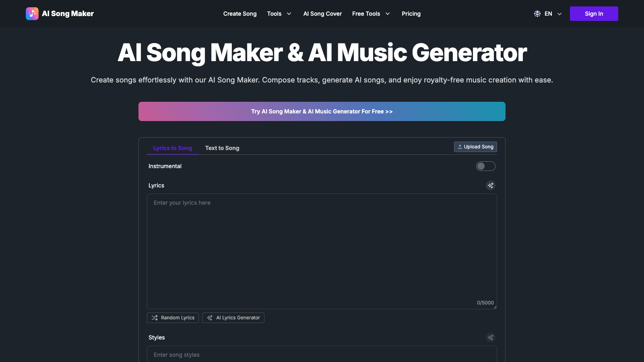The width and height of the screenshot is (644, 362).
Task: Expand the Free Tools dropdown
Action: pyautogui.click(x=371, y=14)
